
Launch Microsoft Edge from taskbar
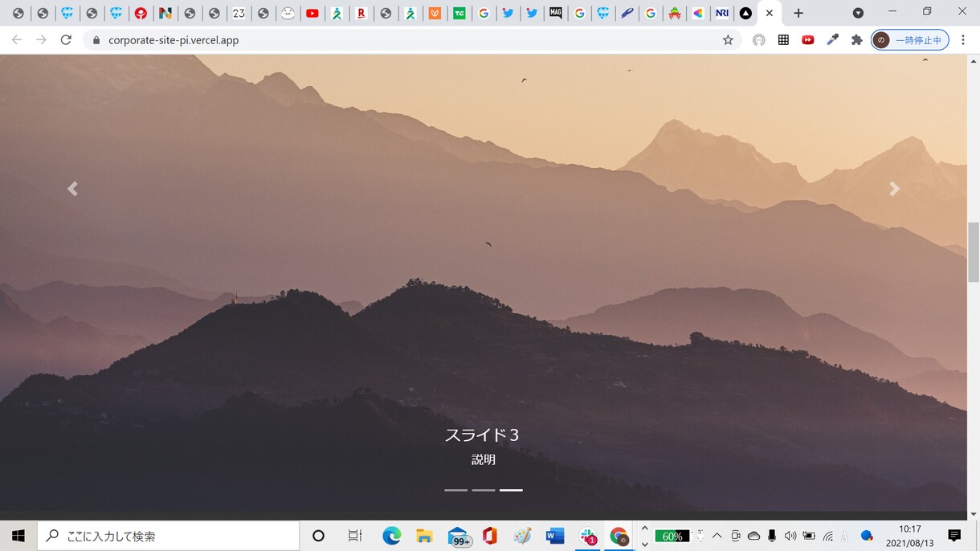pos(391,536)
